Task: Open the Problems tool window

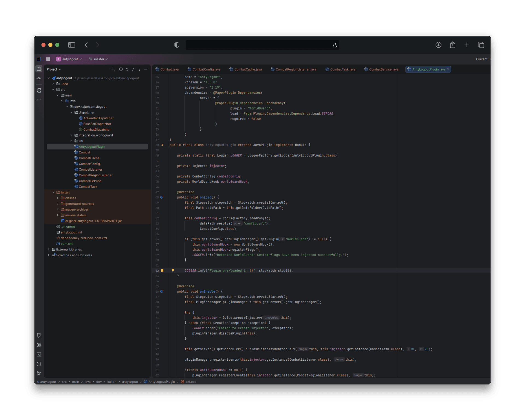Action: (x=39, y=364)
